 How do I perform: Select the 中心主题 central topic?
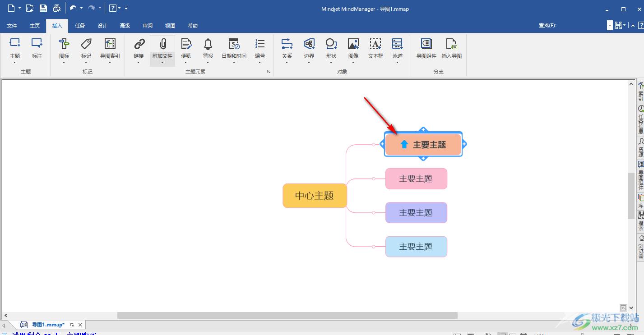coord(315,196)
